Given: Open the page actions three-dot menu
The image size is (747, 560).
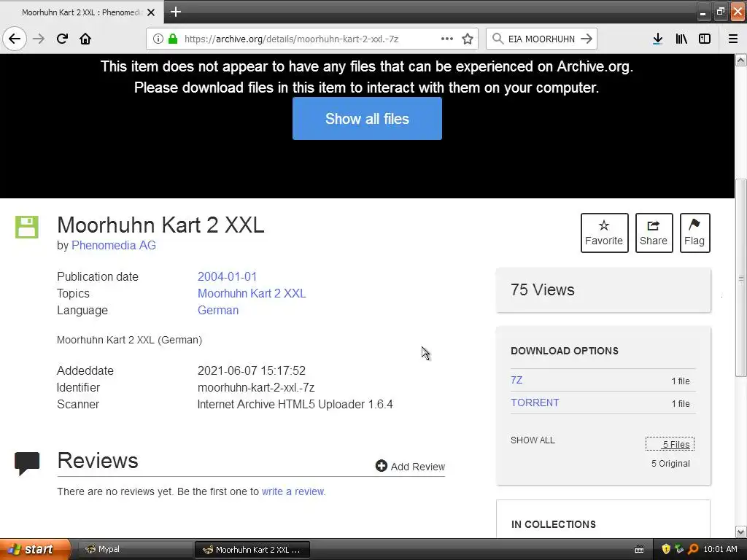Looking at the screenshot, I should pos(447,39).
